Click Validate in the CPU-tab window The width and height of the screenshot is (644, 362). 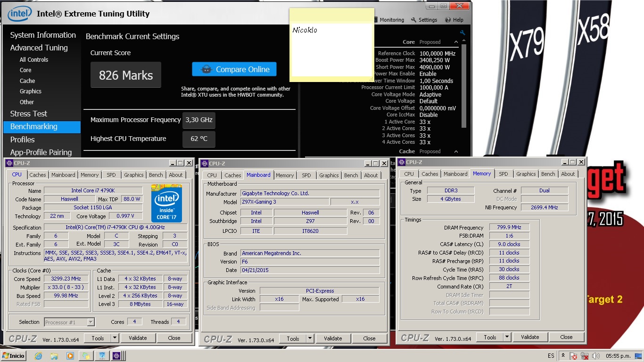(138, 338)
